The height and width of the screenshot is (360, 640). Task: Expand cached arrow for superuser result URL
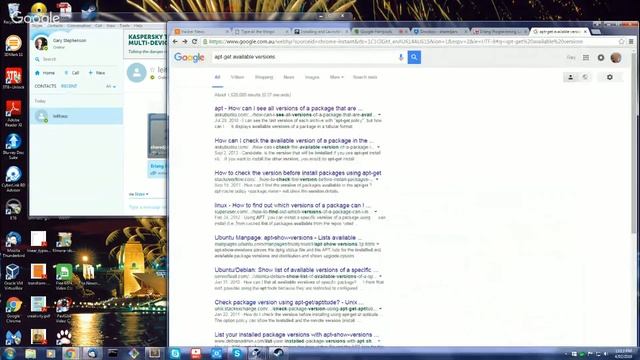[376, 212]
